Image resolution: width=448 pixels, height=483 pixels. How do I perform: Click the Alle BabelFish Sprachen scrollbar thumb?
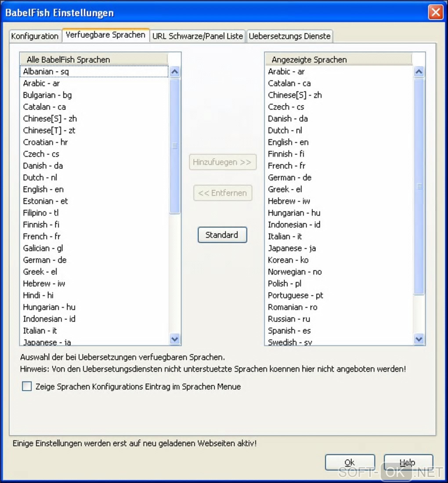tap(174, 146)
